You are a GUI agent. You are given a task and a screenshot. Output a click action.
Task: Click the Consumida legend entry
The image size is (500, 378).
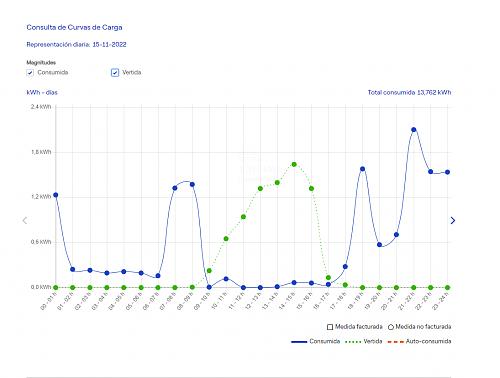coord(315,341)
